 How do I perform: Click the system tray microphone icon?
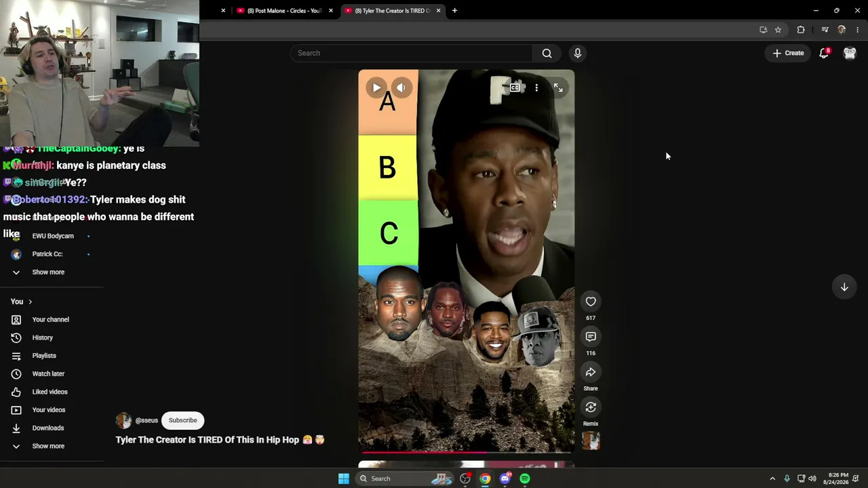pos(787,479)
